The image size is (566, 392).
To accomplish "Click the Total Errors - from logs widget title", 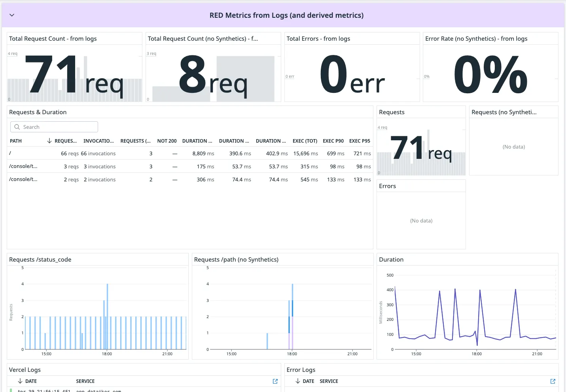I will click(x=318, y=39).
